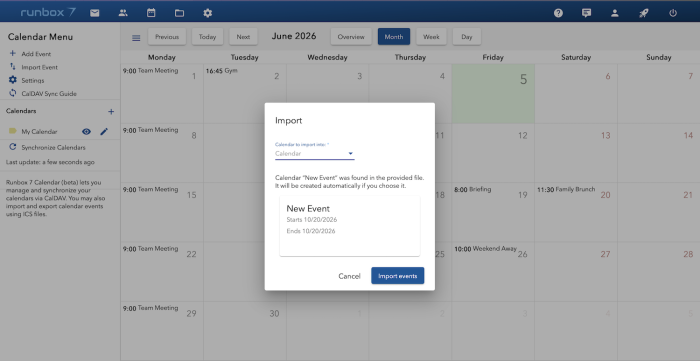This screenshot has height=361, width=700.
Task: Click the Import events button
Action: click(397, 276)
